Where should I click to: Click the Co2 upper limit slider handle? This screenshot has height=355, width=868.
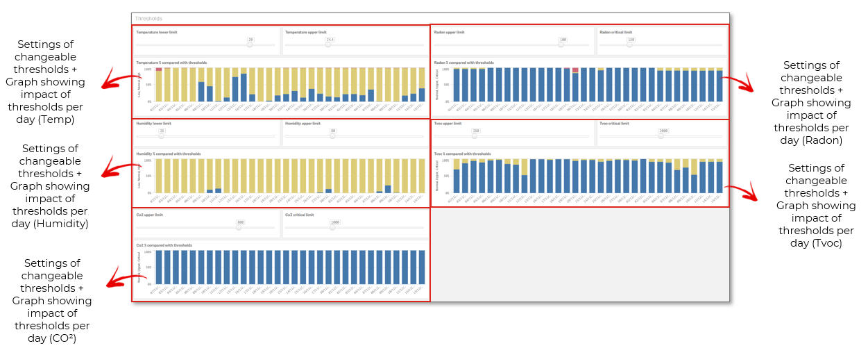(x=239, y=227)
